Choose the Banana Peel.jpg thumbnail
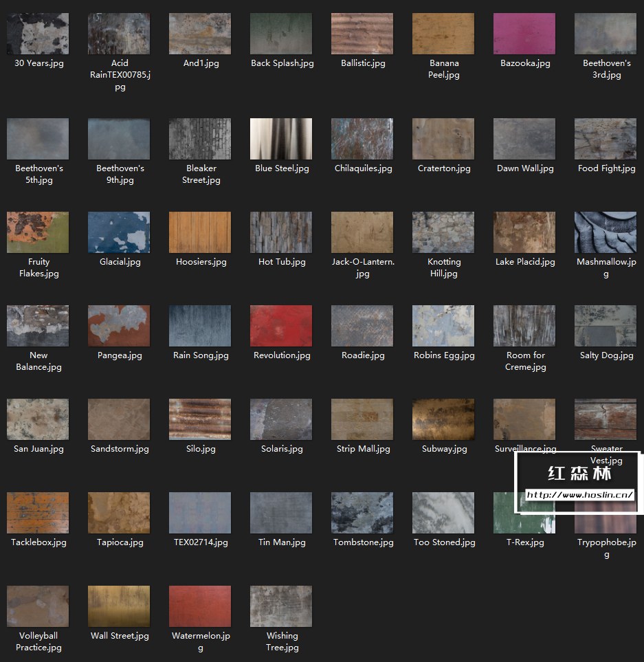 click(443, 34)
